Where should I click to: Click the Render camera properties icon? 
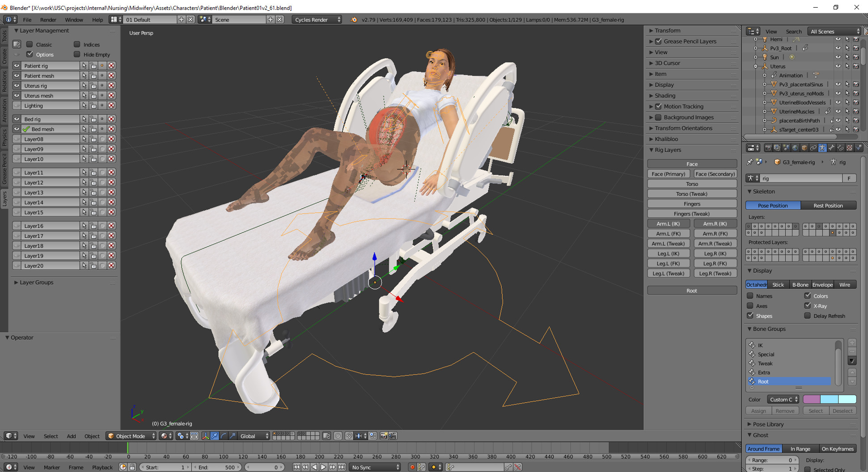coord(768,148)
